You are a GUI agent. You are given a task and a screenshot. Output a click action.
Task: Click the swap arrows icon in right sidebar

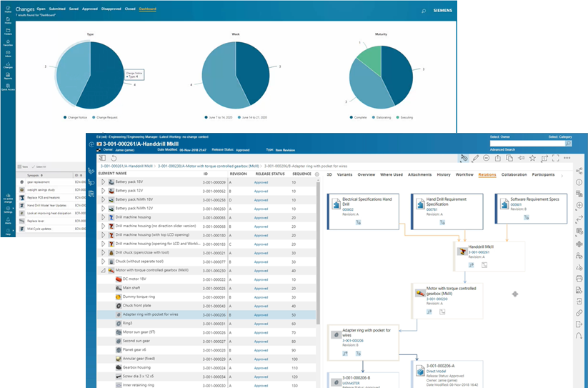[579, 219]
